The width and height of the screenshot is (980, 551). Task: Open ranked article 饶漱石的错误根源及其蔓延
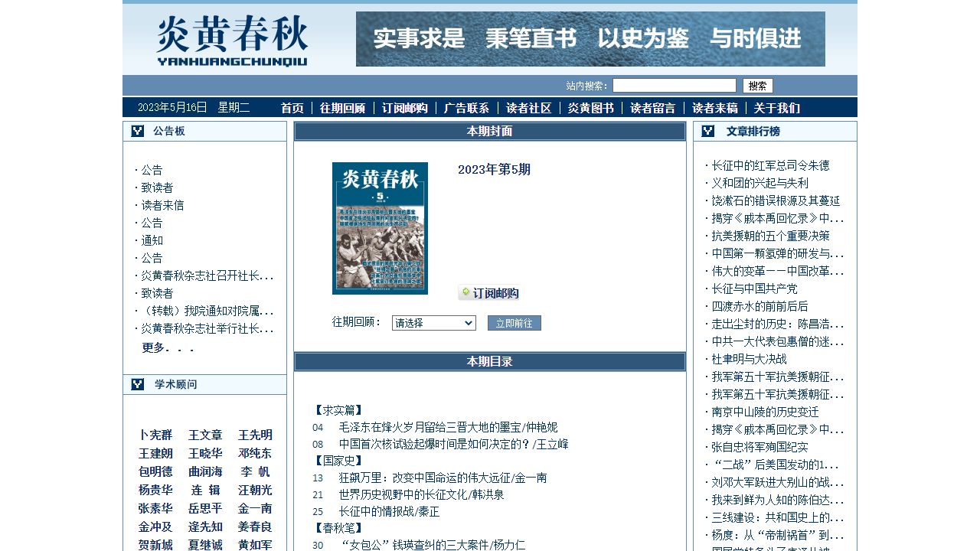(776, 201)
